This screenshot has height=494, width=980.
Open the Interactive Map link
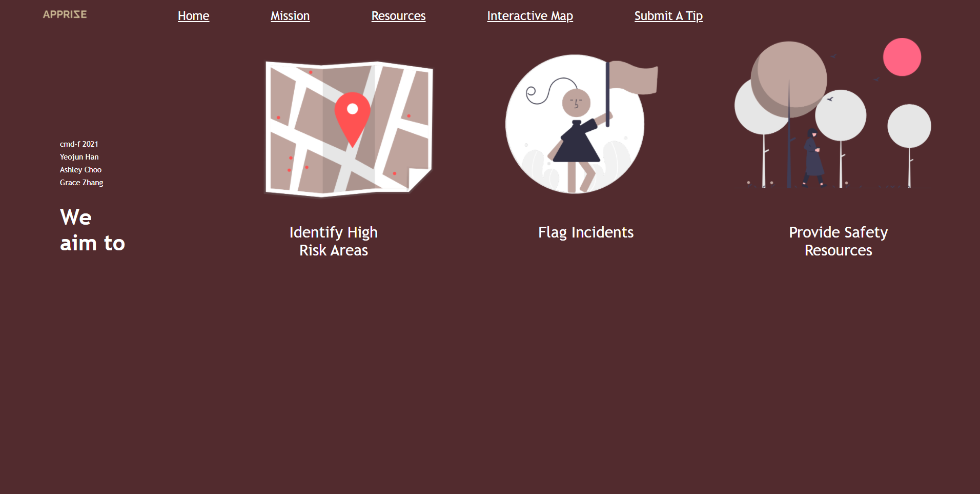point(530,16)
